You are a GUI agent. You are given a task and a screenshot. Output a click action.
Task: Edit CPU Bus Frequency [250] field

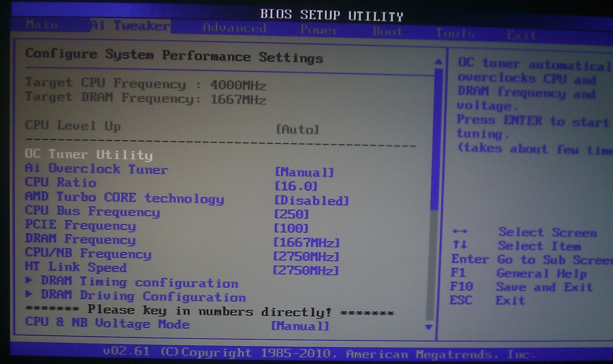click(291, 214)
